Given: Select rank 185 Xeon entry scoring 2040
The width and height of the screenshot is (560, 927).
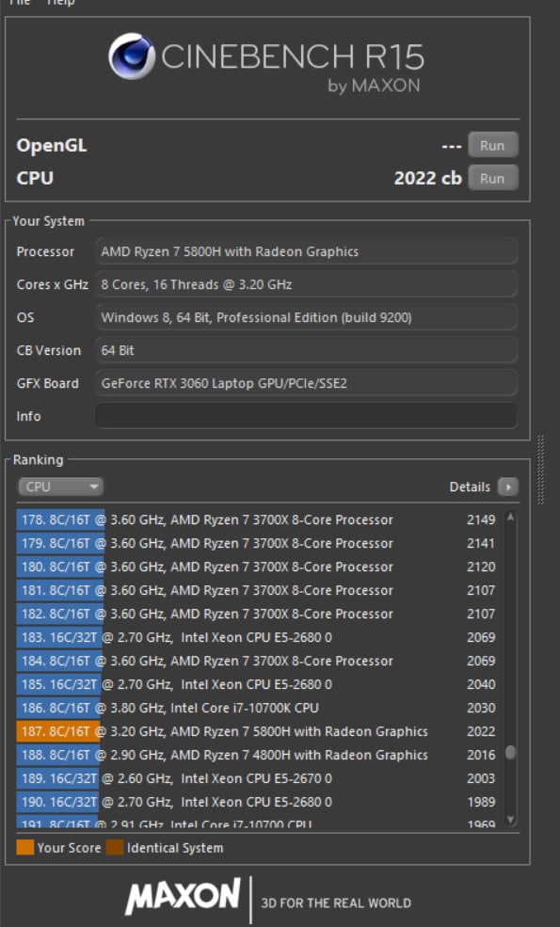Looking at the screenshot, I should 256,684.
